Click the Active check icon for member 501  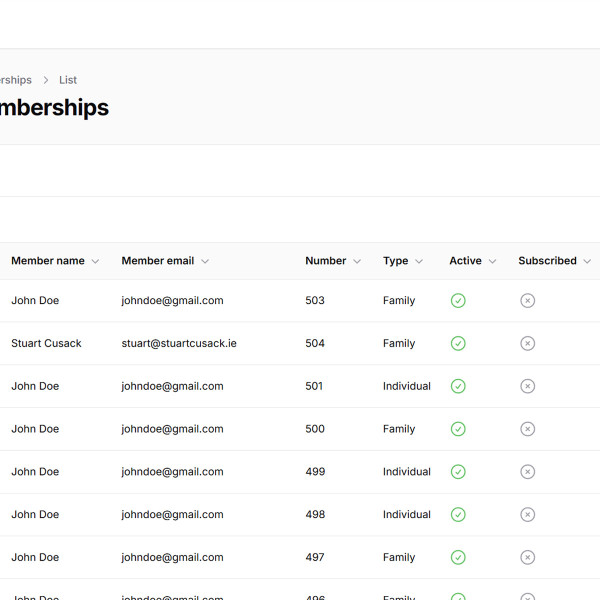pos(458,386)
